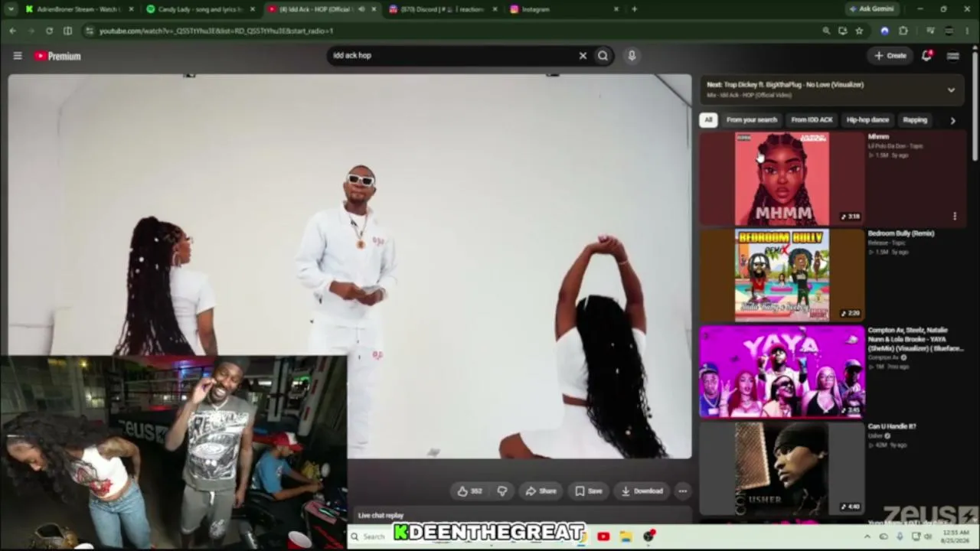Image resolution: width=980 pixels, height=551 pixels.
Task: Click the YouTube search magnifier button
Action: [x=603, y=55]
